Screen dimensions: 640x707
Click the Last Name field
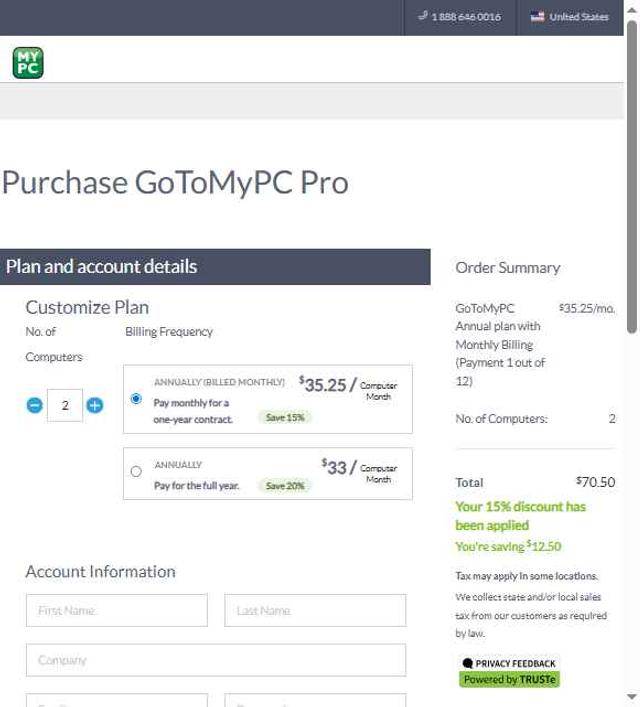(x=315, y=610)
